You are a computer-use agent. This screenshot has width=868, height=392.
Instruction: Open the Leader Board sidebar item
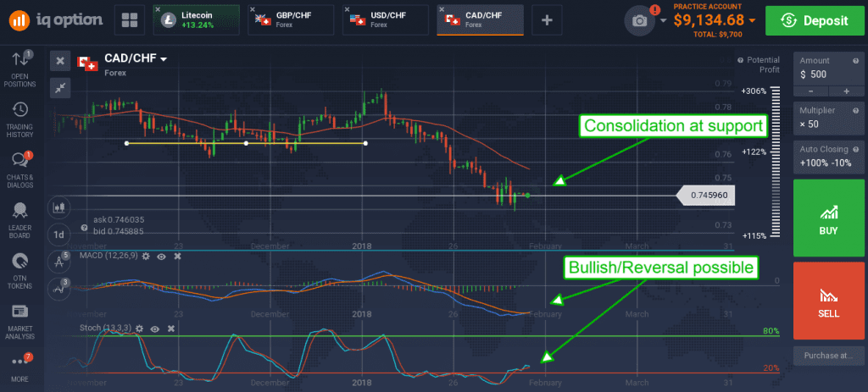(x=20, y=221)
